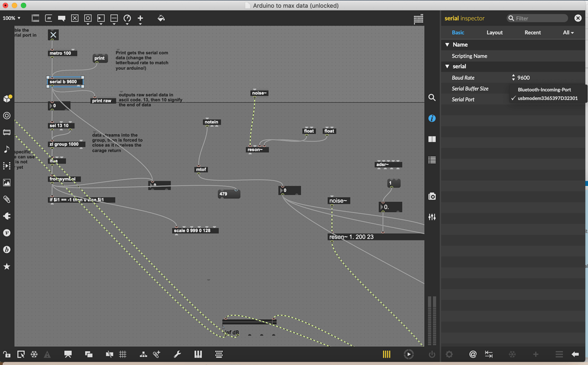This screenshot has height=365, width=588.
Task: Open the BEAP modules icon
Action: pos(7,250)
